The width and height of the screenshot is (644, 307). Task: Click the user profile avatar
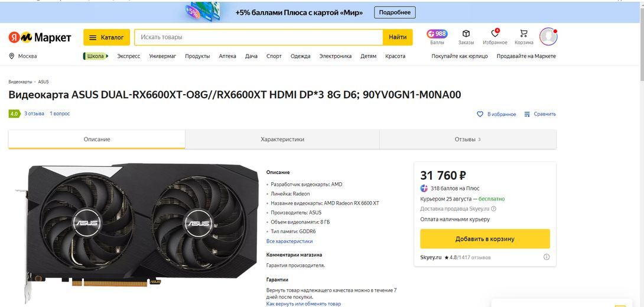[x=548, y=37]
